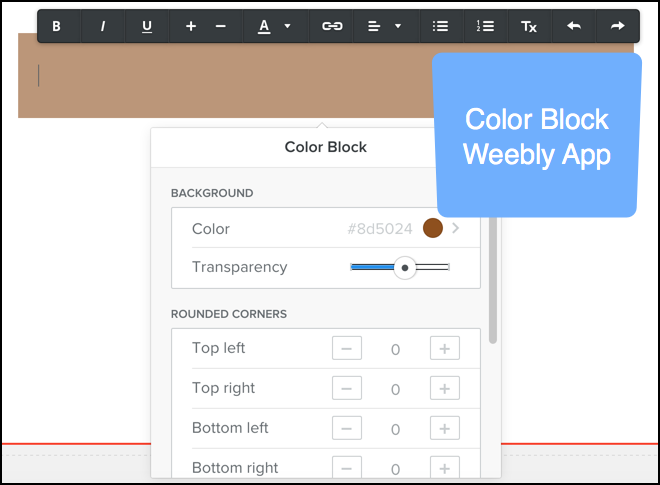Click the Top right value 0
The width and height of the screenshot is (660, 485).
(395, 389)
